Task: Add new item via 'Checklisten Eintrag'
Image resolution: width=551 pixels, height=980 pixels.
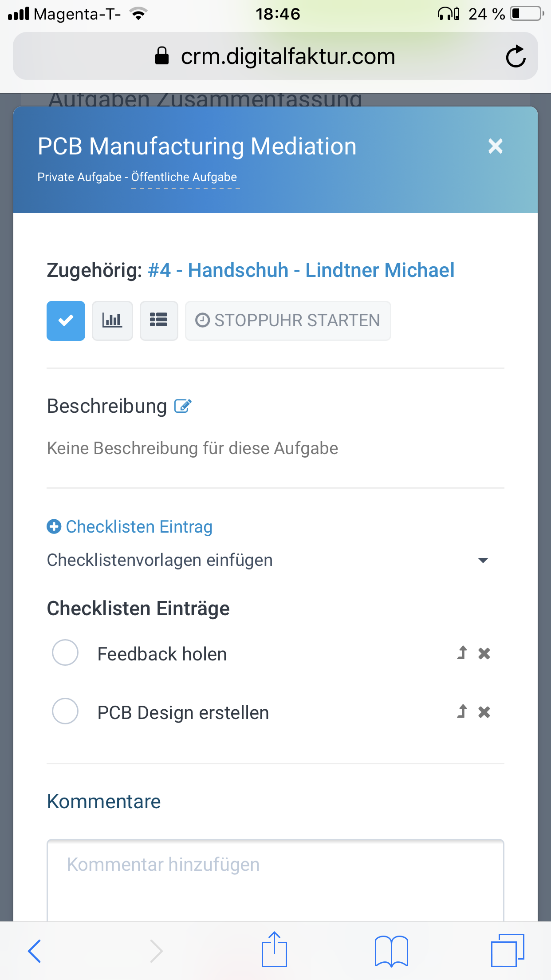Action: coord(130,527)
